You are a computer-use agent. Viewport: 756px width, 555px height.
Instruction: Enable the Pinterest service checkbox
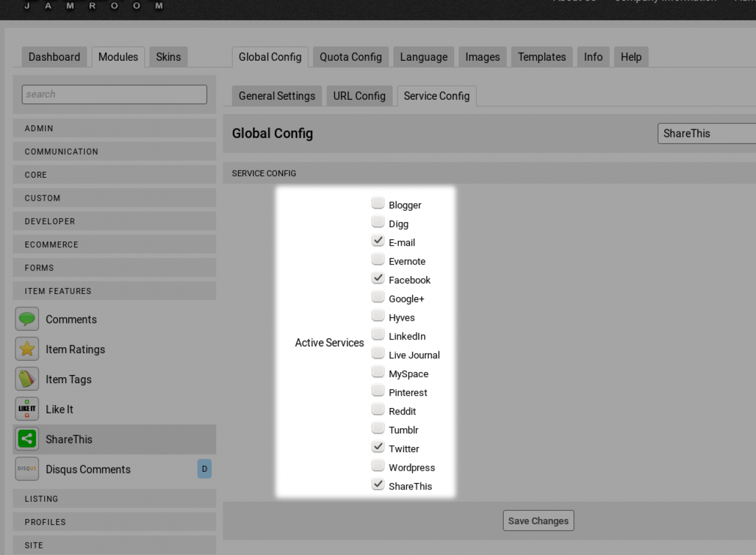[378, 391]
